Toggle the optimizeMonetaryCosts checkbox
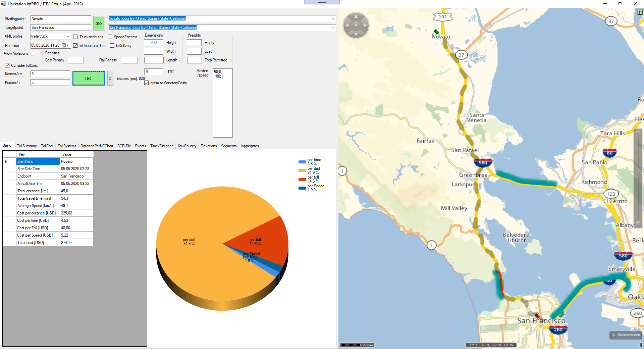The width and height of the screenshot is (644, 349). click(147, 83)
